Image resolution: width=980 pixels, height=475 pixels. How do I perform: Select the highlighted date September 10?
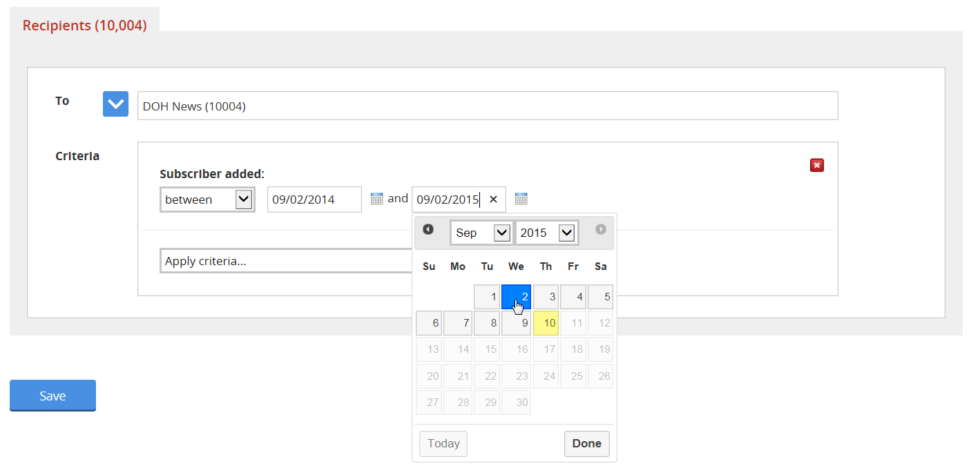coord(545,322)
